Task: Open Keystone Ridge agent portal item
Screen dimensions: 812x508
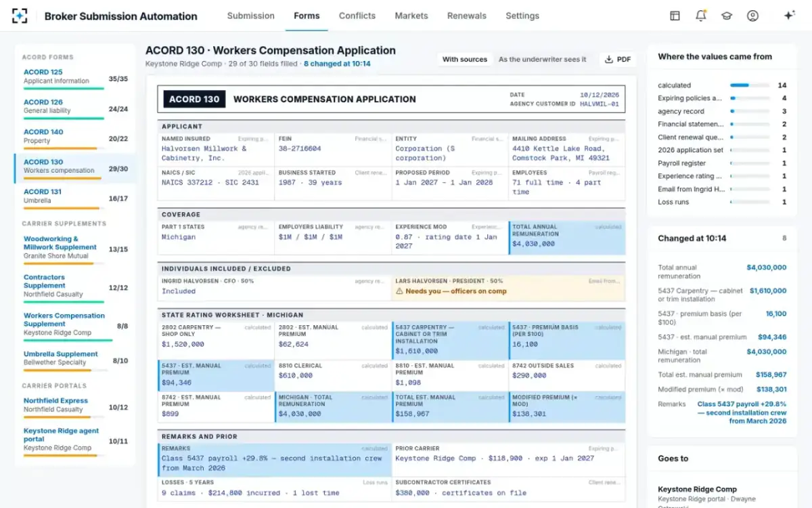Action: point(75,440)
